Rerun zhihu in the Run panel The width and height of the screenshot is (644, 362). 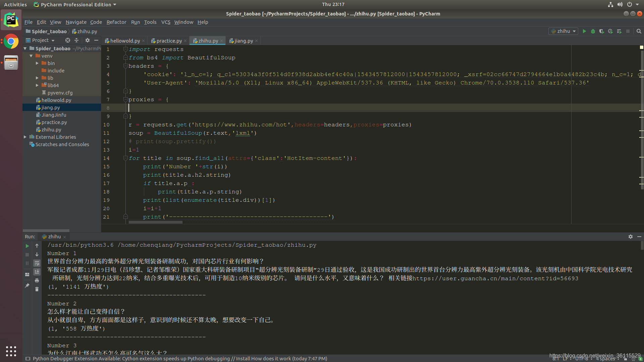[x=27, y=246]
